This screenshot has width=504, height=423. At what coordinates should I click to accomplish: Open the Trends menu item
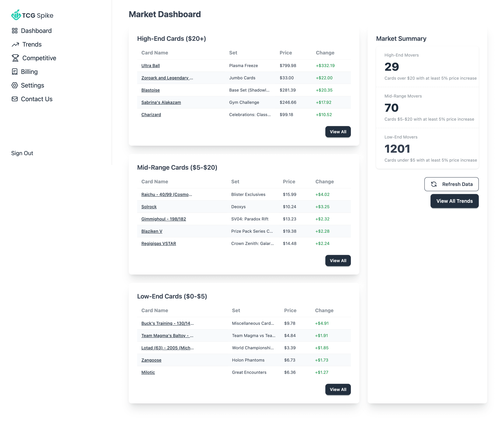point(32,44)
